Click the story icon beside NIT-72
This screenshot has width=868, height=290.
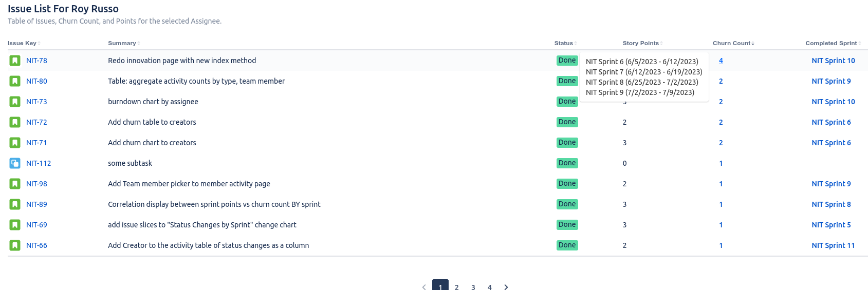point(15,122)
